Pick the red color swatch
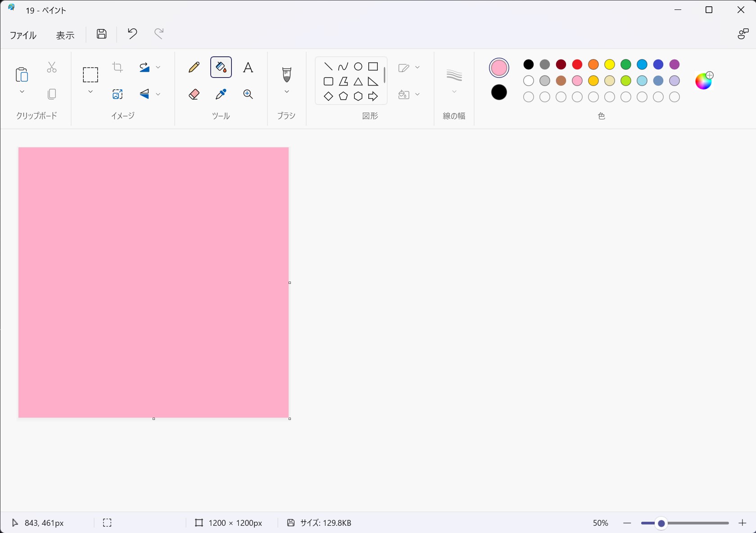 click(x=577, y=65)
